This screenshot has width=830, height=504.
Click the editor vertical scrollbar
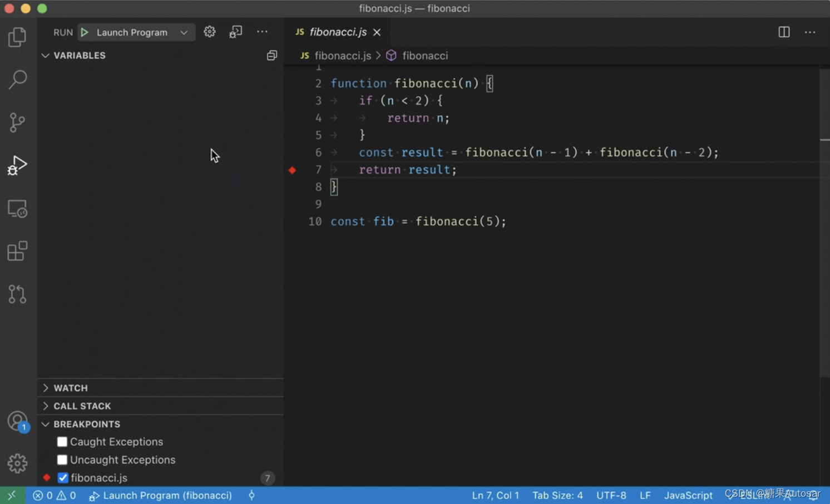[825, 223]
